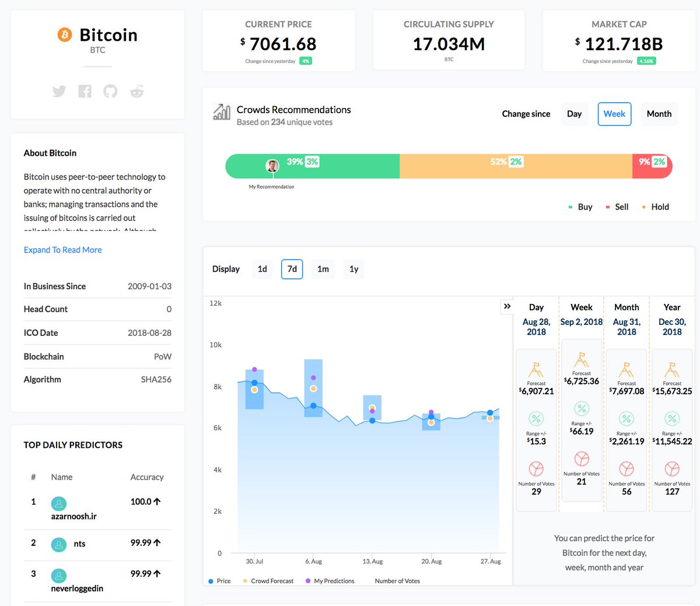Viewport: 700px width, 606px height.
Task: Click the orange Bitcoin logo
Action: pyautogui.click(x=64, y=35)
